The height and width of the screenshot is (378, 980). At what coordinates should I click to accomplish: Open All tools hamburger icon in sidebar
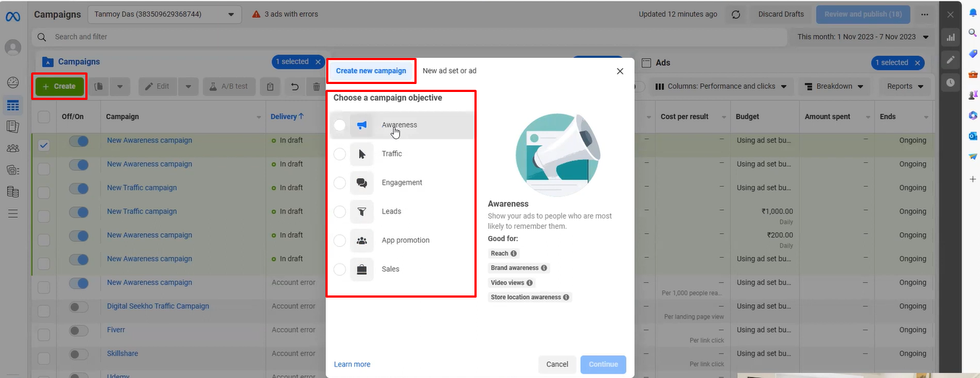click(13, 214)
